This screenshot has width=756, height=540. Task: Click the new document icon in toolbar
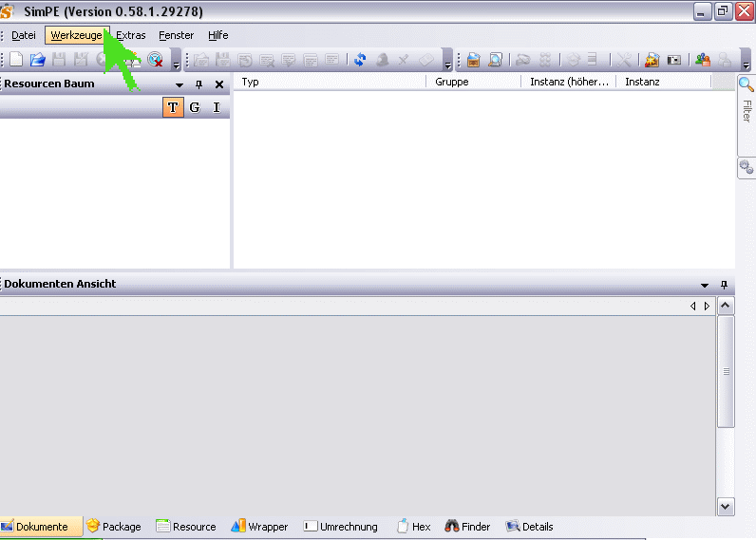16,60
